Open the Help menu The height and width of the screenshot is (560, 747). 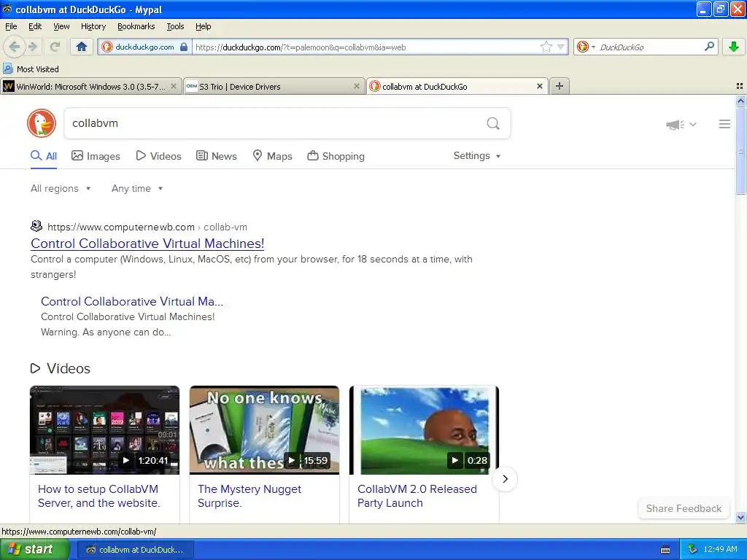204,26
